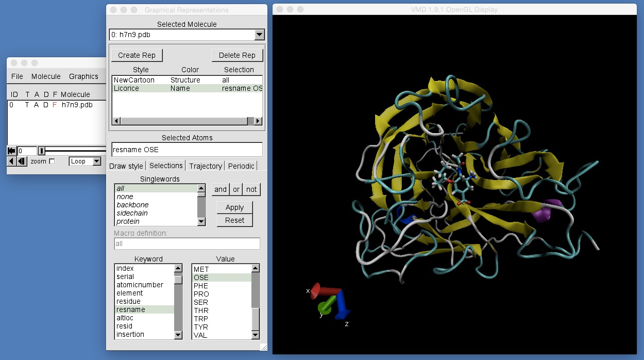
Task: Click the Keyword list scroll-down arrow
Action: [x=178, y=335]
